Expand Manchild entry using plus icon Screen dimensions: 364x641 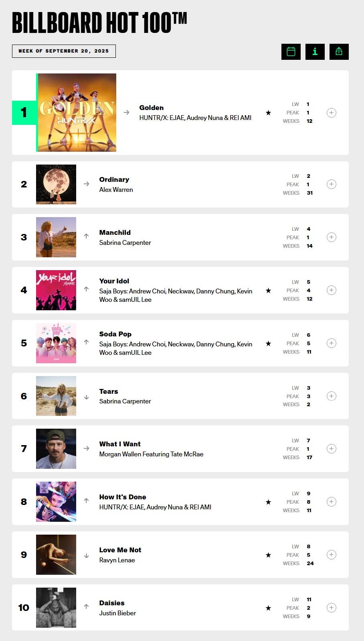click(x=331, y=237)
